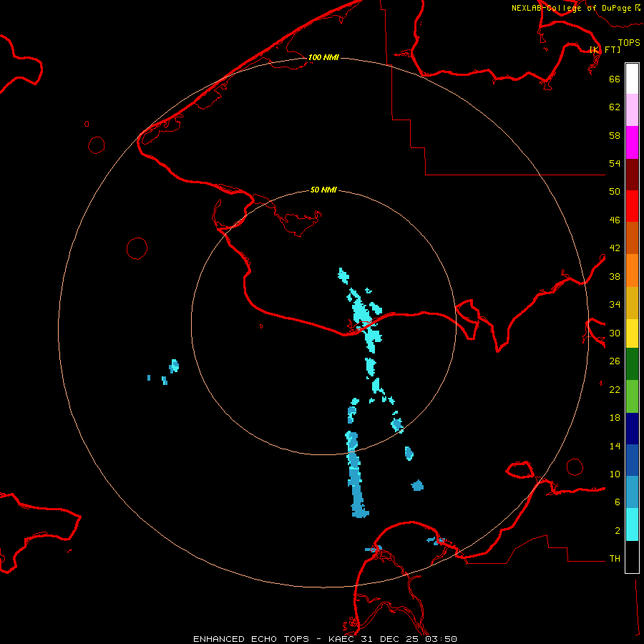644x644 pixels.
Task: Click the legend value "38"
Action: 615,276
